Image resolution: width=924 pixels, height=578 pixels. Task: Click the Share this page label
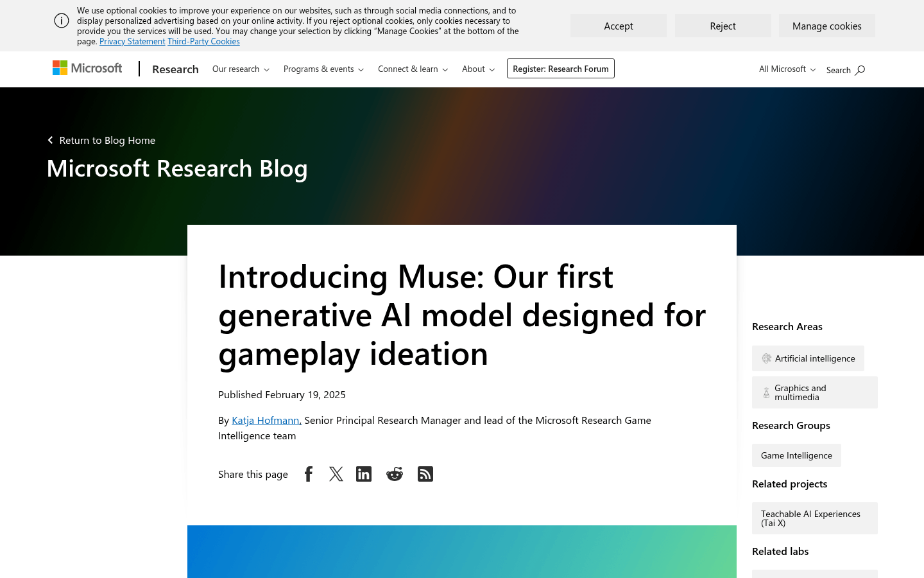253,474
